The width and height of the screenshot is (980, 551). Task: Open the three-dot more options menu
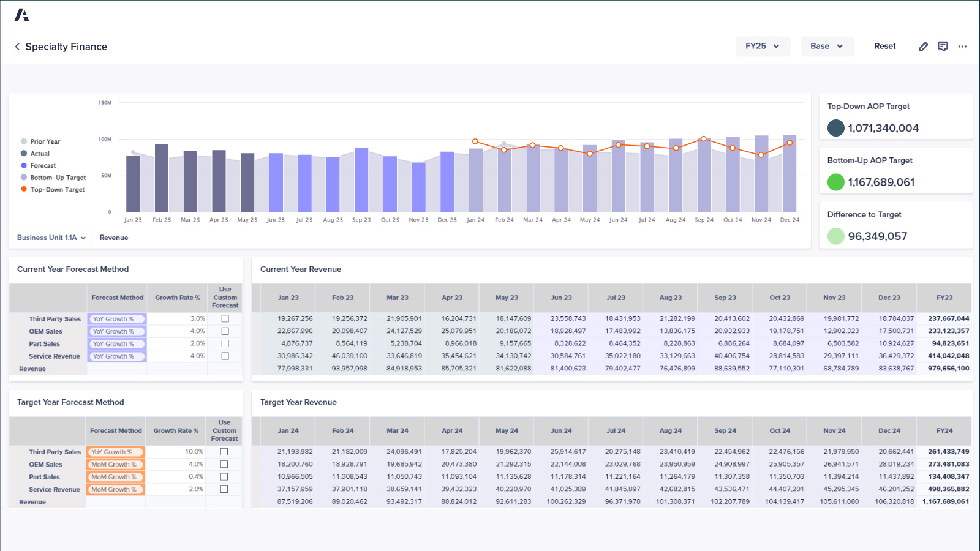point(962,47)
